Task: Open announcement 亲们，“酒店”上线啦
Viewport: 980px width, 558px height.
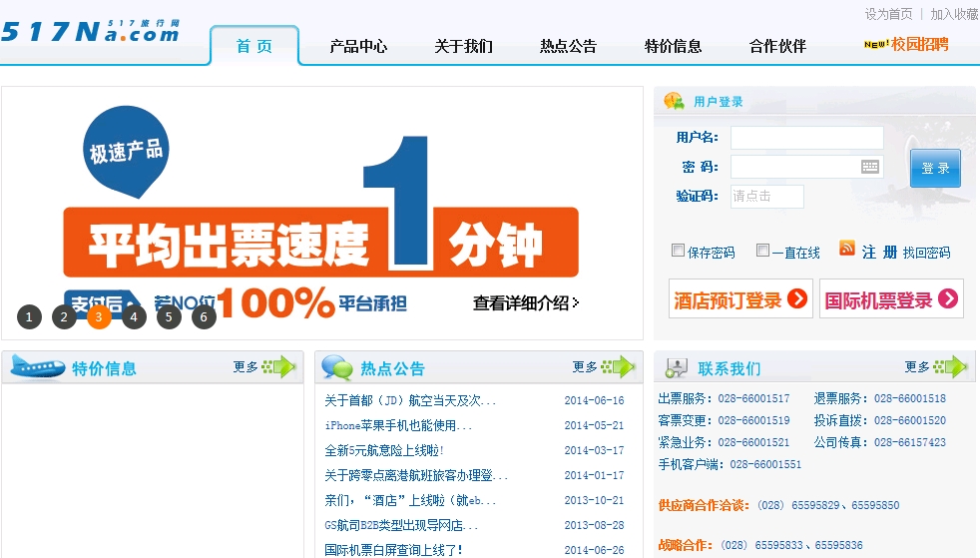Action: pyautogui.click(x=410, y=500)
